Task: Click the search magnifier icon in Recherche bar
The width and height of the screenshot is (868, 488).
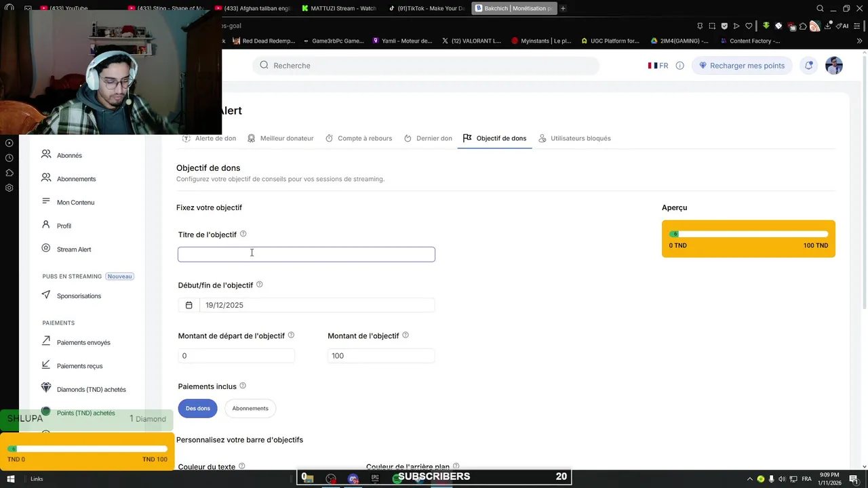Action: tap(264, 65)
